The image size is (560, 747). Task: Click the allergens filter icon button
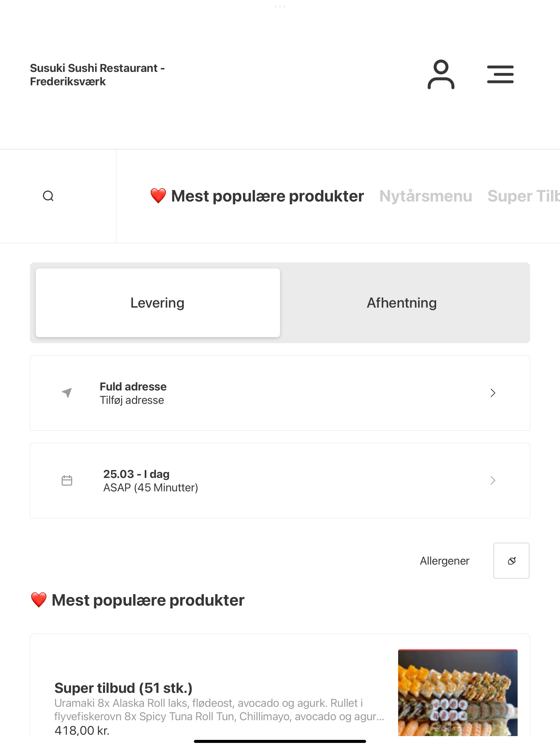pyautogui.click(x=511, y=561)
